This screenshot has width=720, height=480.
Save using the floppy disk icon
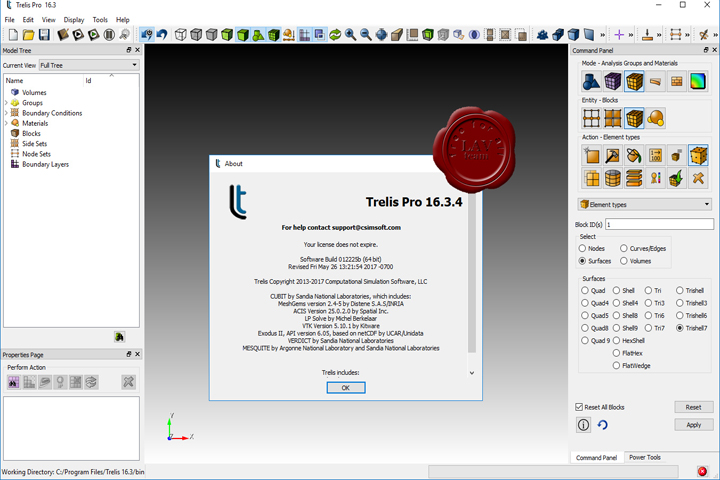point(44,34)
